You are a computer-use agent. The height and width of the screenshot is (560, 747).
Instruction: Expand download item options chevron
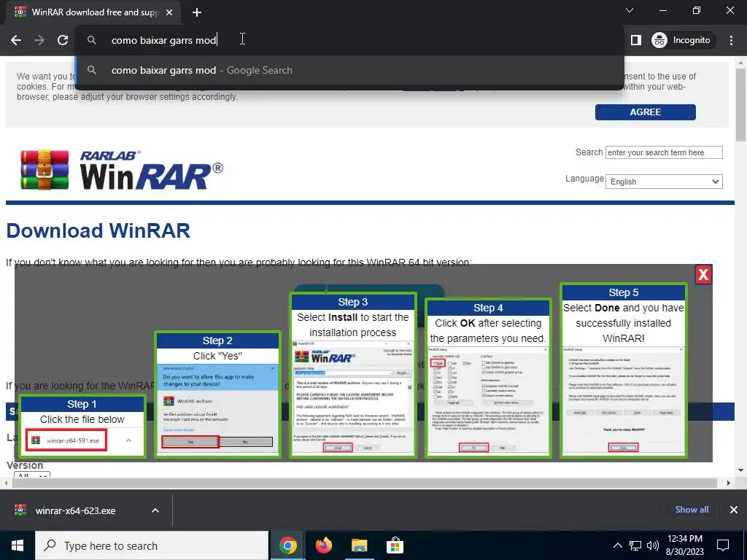point(155,510)
